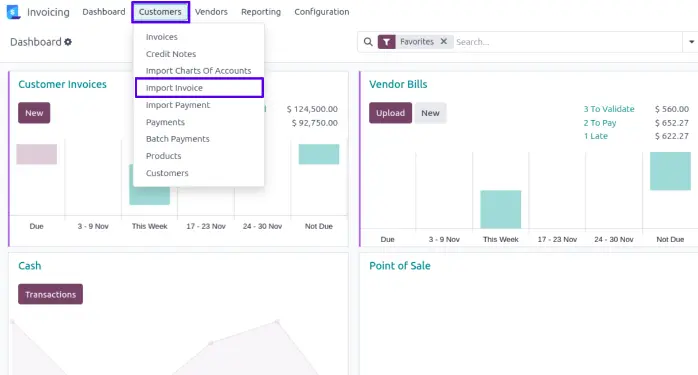This screenshot has height=375, width=698.
Task: Open the 1 Late bills link
Action: tap(596, 136)
